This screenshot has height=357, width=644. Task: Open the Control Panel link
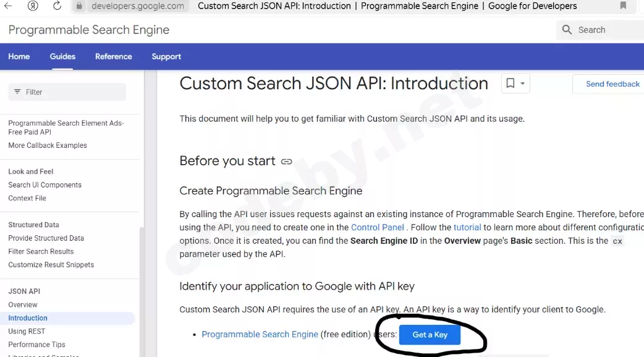coord(378,228)
